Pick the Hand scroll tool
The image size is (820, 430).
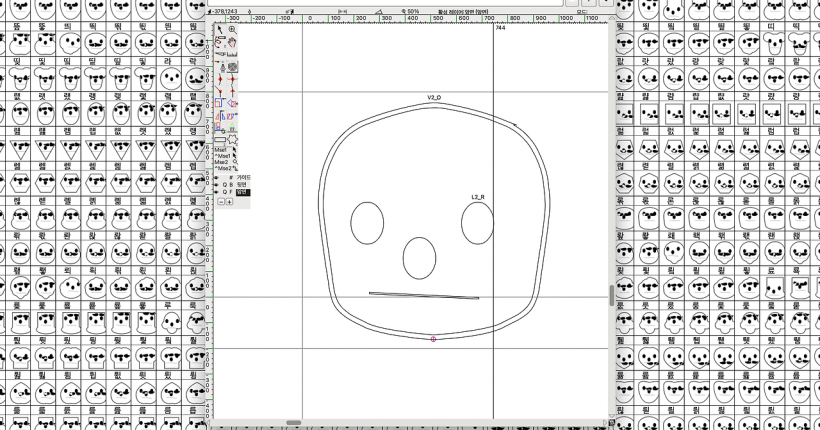[233, 42]
